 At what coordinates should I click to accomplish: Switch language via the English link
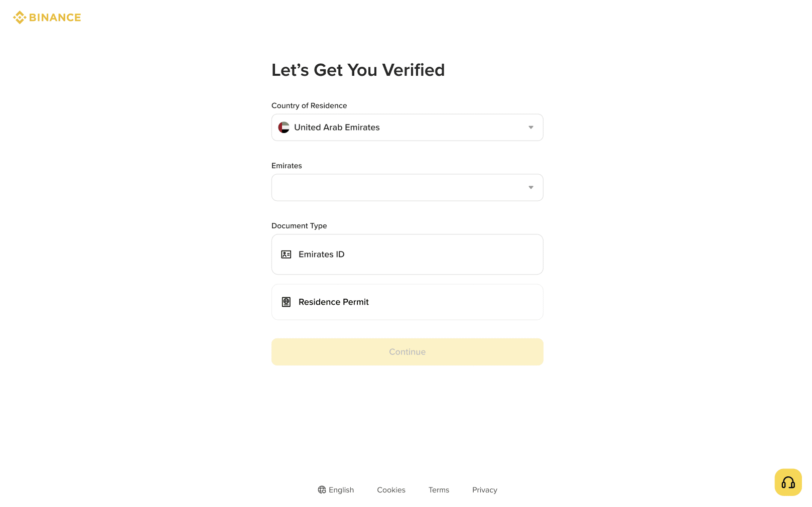tap(341, 490)
